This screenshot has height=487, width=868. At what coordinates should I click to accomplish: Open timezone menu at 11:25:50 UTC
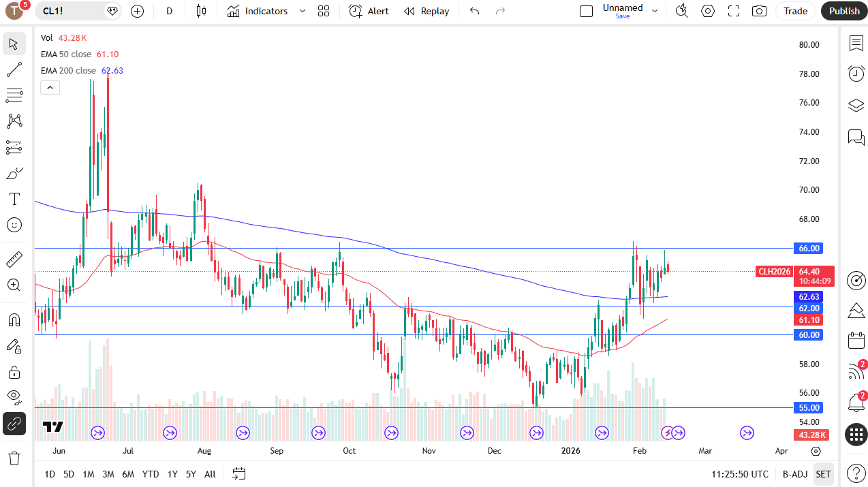(x=740, y=474)
